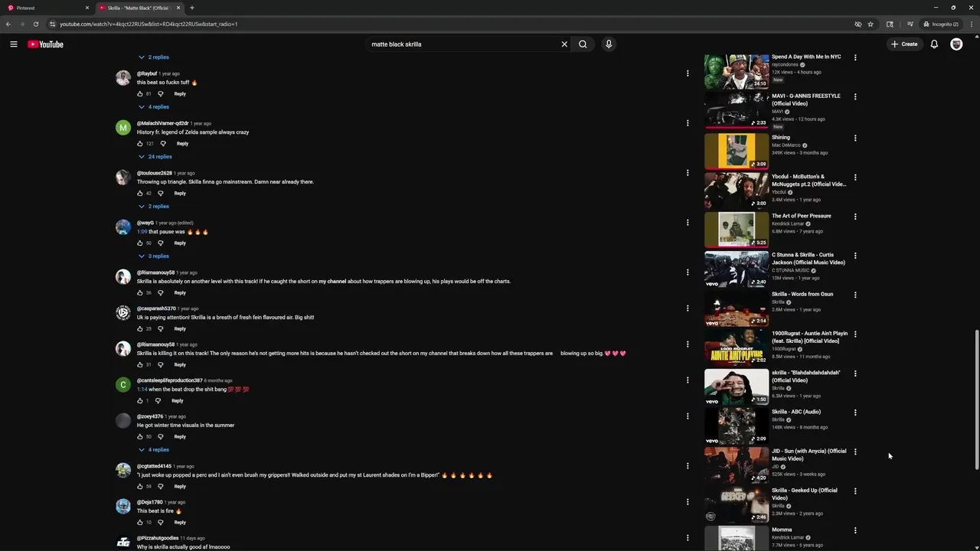Viewport: 980px width, 551px height.
Task: Dislike @cantsleeplifeproduction387's comment
Action: coord(158,400)
